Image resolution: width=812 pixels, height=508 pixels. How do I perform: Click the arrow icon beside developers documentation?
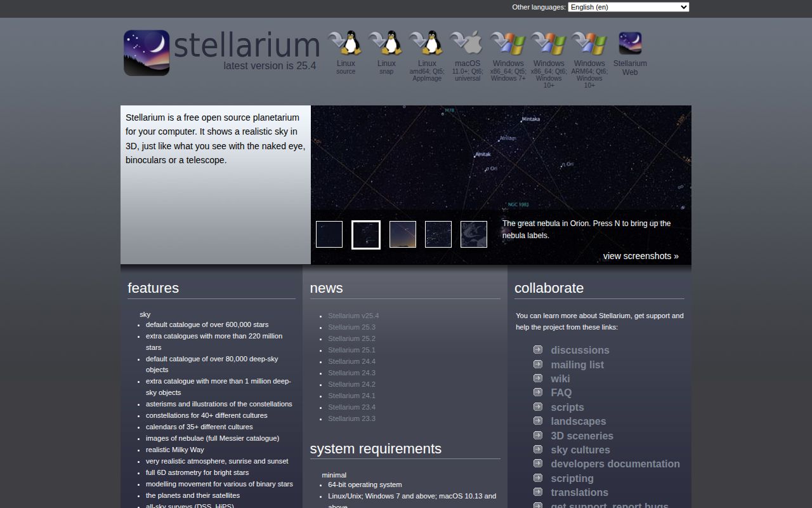[537, 464]
